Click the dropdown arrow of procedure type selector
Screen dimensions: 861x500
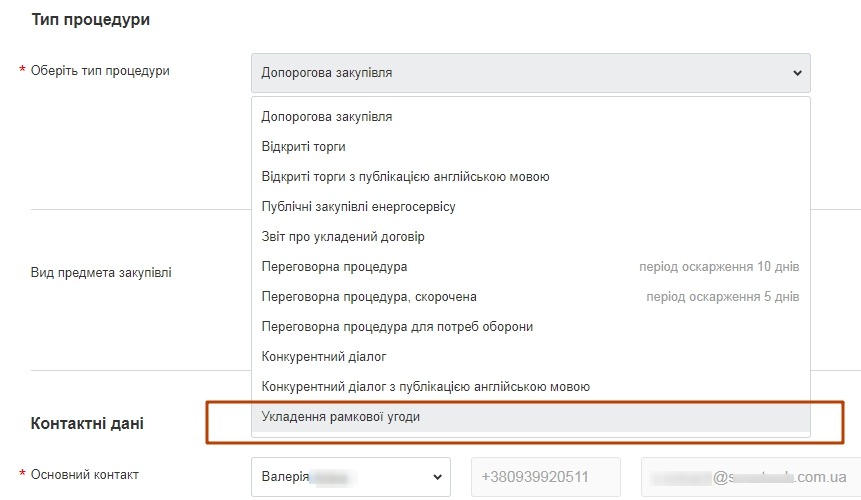(x=797, y=73)
